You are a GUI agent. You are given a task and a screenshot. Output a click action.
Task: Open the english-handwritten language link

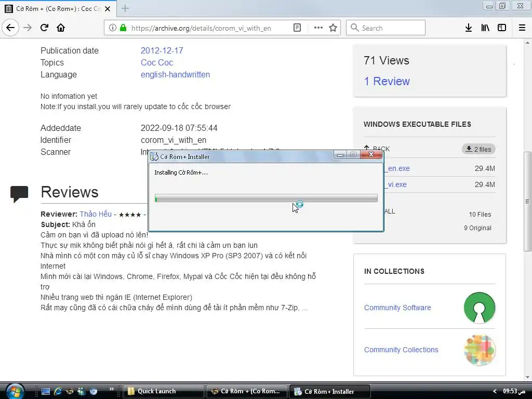click(176, 75)
